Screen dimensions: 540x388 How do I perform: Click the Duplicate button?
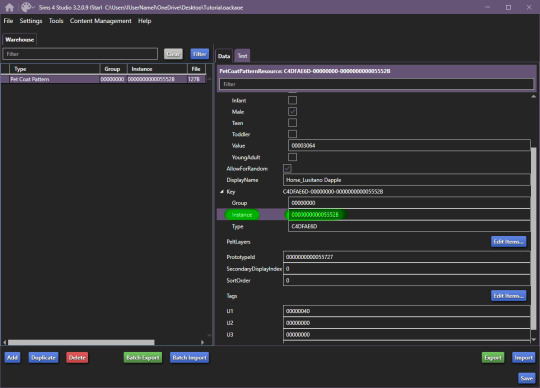43,358
